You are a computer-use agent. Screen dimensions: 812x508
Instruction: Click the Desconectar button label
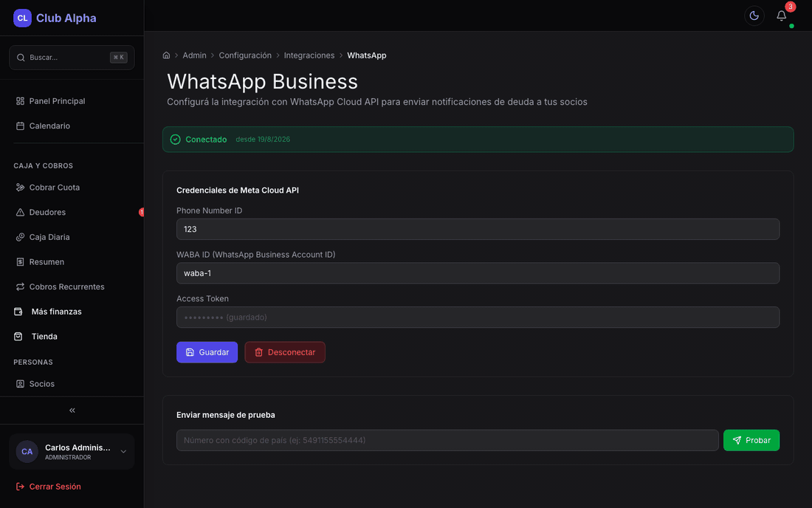tap(292, 352)
